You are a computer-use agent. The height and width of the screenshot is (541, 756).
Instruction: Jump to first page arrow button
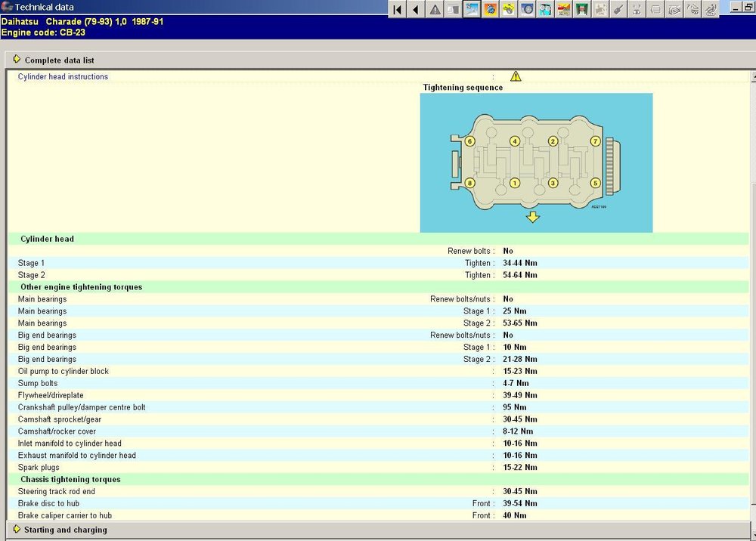(398, 9)
